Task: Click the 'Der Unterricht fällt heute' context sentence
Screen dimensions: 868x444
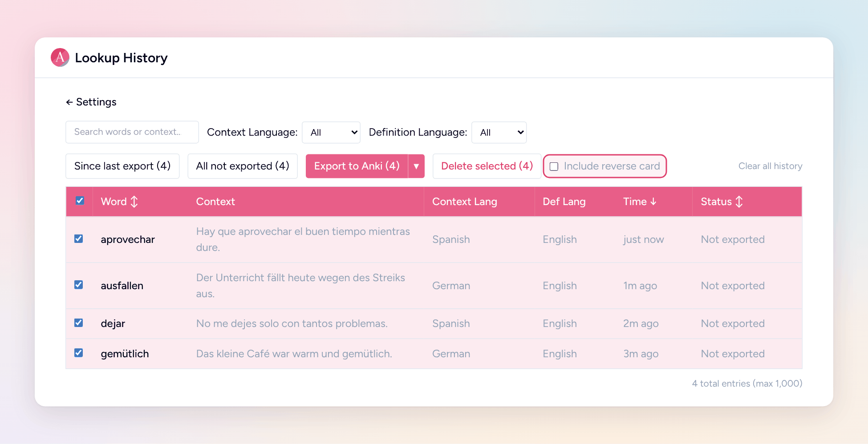Action: (x=300, y=286)
